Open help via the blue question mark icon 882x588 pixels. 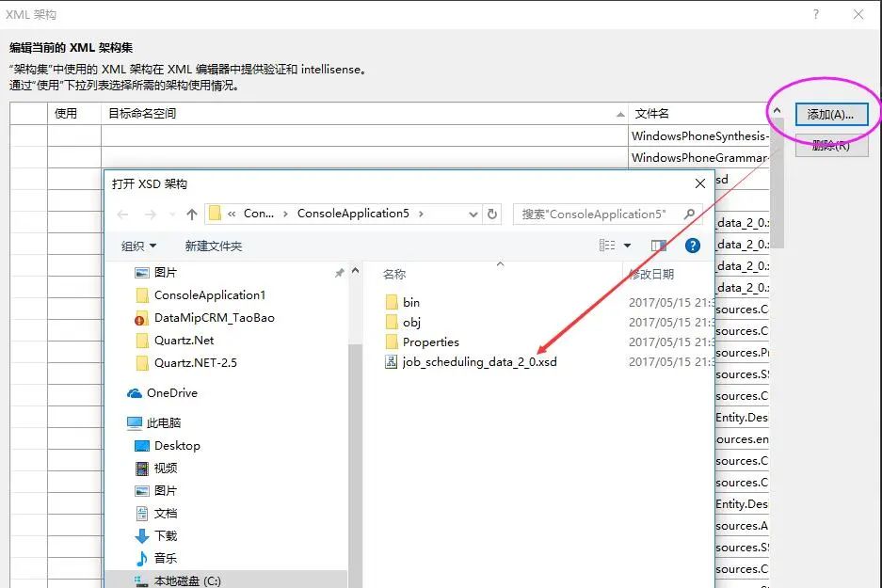point(694,246)
